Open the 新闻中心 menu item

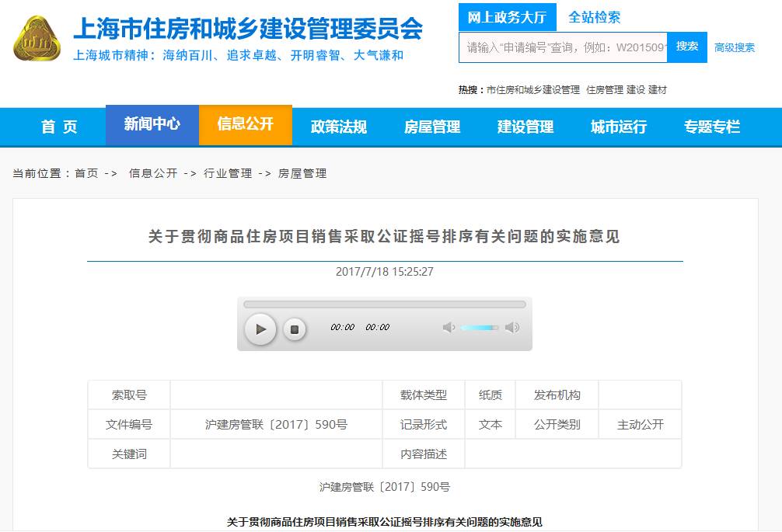[152, 127]
